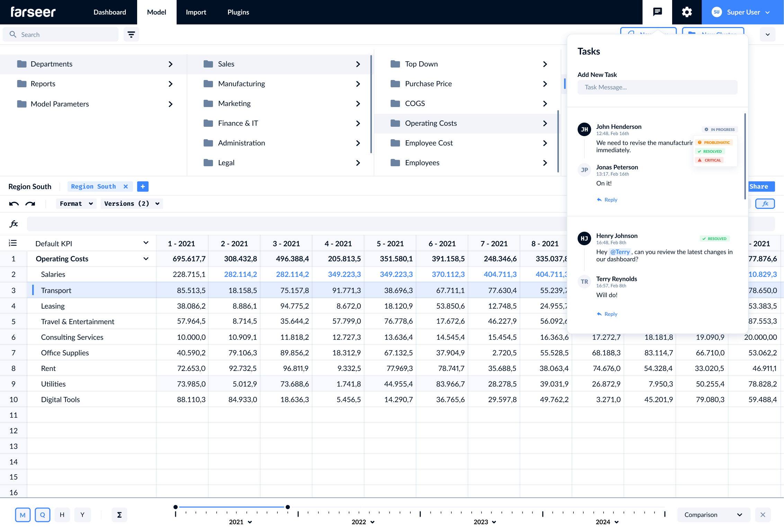Click the undo arrow icon
The height and width of the screenshot is (532, 784).
tap(14, 204)
